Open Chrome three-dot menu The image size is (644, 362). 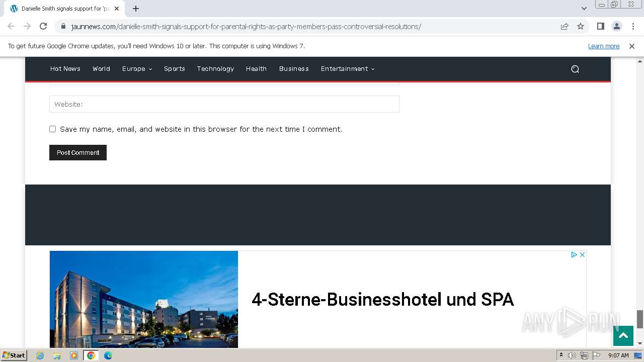(x=633, y=26)
